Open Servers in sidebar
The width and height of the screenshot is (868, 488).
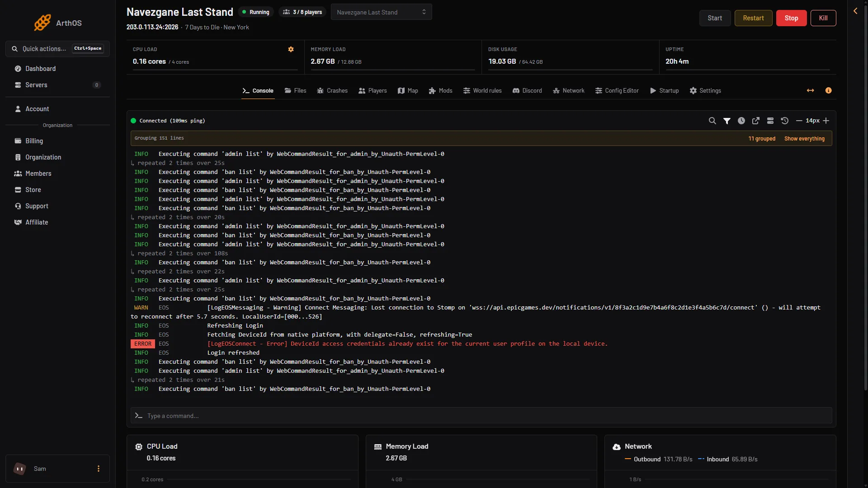point(57,85)
